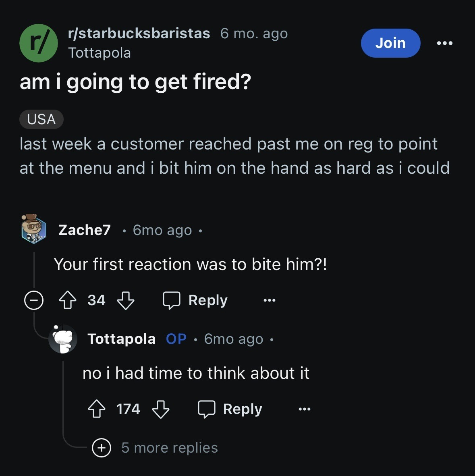Viewport: 475px width, 476px height.
Task: Reply to Tottapola's comment
Action: click(230, 409)
